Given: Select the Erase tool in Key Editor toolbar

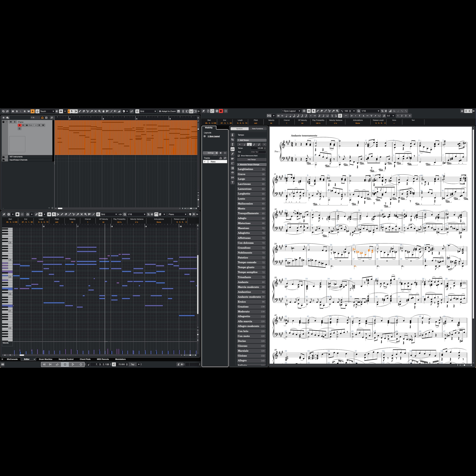Looking at the screenshot, I should [x=66, y=214].
